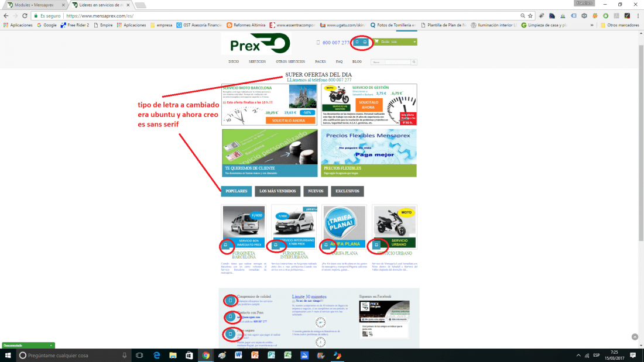
Task: Expand the bookmarks overflow chevron
Action: point(592,25)
